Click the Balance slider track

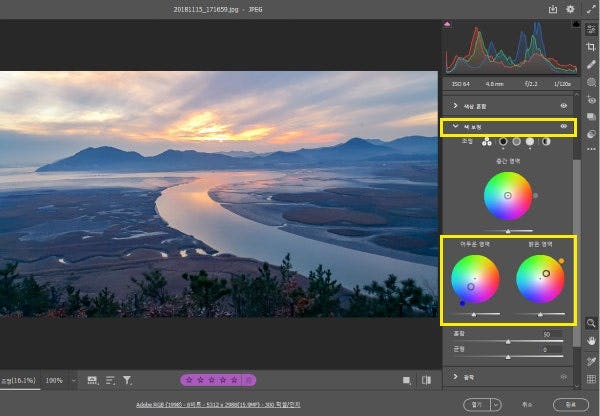tap(508, 357)
